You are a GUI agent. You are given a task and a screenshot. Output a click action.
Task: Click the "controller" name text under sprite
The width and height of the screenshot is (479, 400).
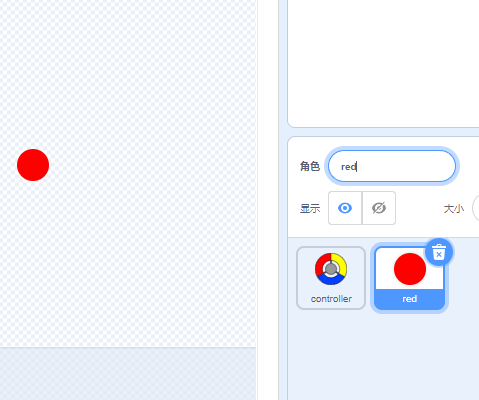[x=331, y=299]
